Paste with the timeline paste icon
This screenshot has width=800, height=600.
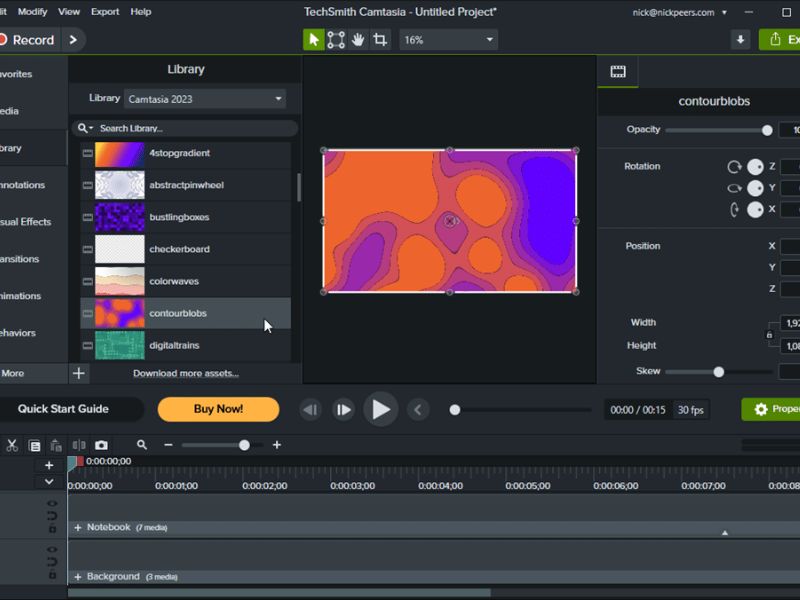click(56, 445)
